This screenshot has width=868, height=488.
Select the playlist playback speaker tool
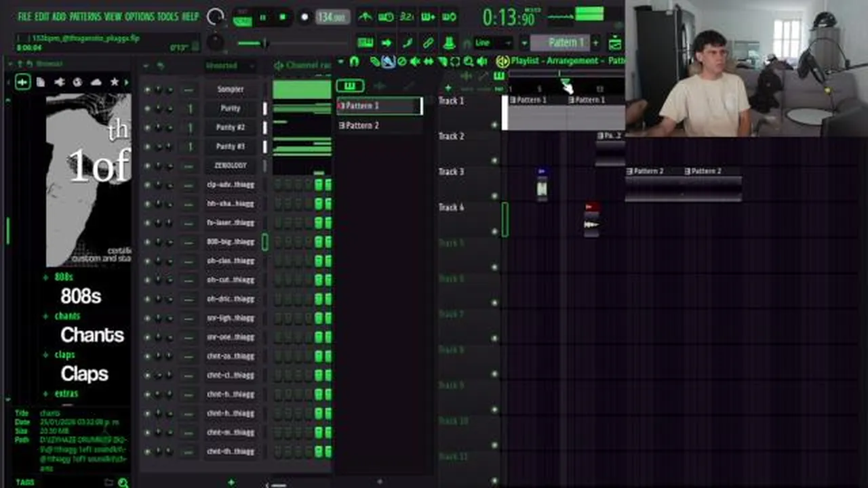pyautogui.click(x=482, y=62)
